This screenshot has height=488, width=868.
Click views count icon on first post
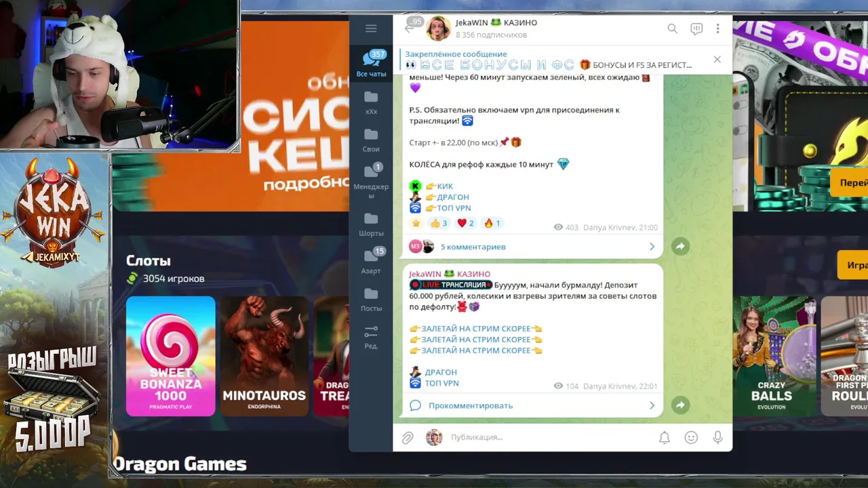[x=558, y=227]
